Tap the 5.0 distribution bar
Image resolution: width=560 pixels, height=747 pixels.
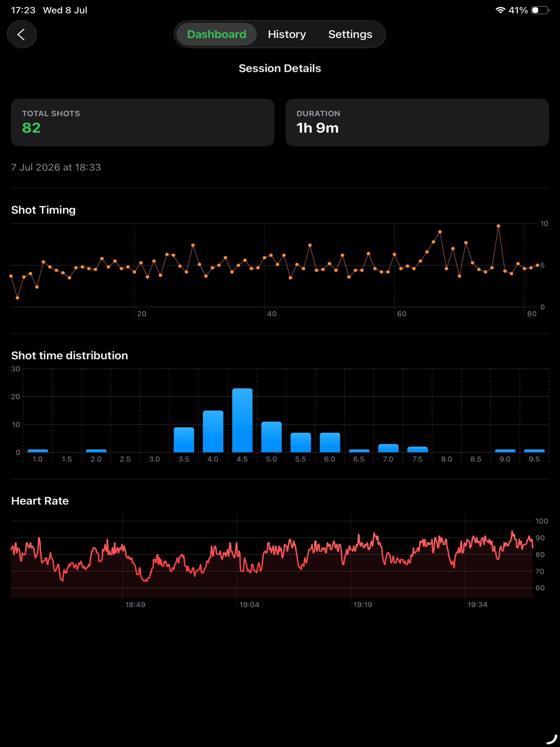click(x=271, y=437)
